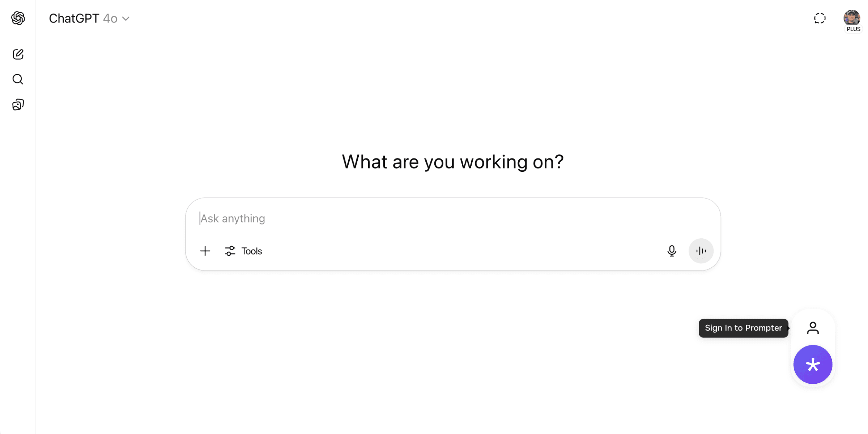Click the PLUS plan badge
The height and width of the screenshot is (434, 868).
click(x=854, y=29)
